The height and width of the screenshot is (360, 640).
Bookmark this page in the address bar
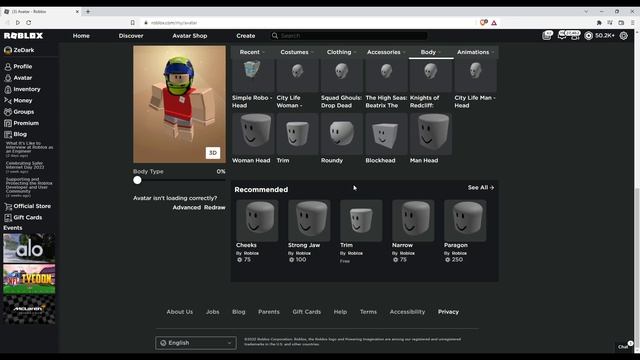coord(133,22)
